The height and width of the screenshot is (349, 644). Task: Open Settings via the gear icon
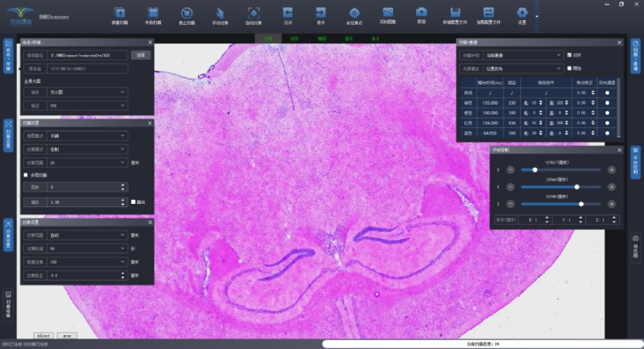click(x=522, y=14)
